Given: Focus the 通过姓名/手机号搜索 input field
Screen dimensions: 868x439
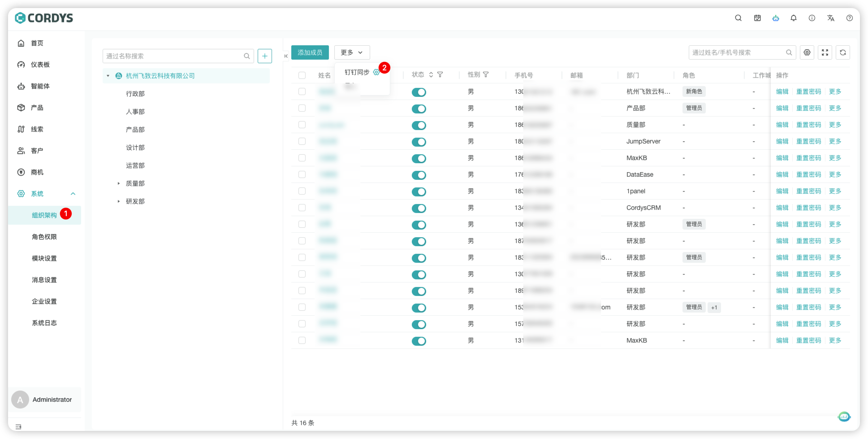Looking at the screenshot, I should coord(737,52).
